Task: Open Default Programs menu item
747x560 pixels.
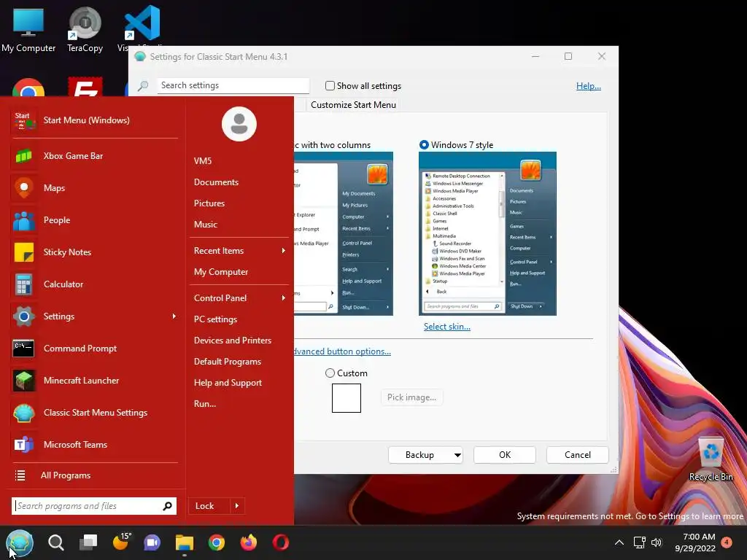Action: (228, 362)
